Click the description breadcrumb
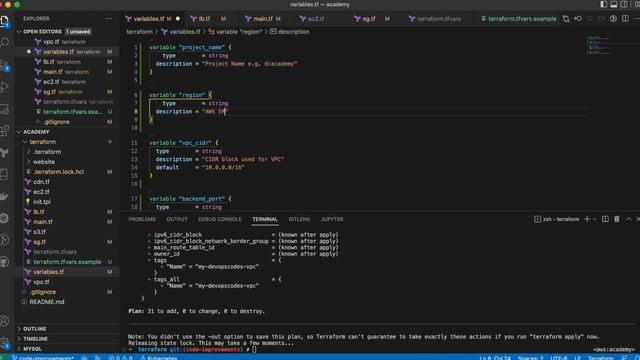640x360 pixels. coord(289,31)
